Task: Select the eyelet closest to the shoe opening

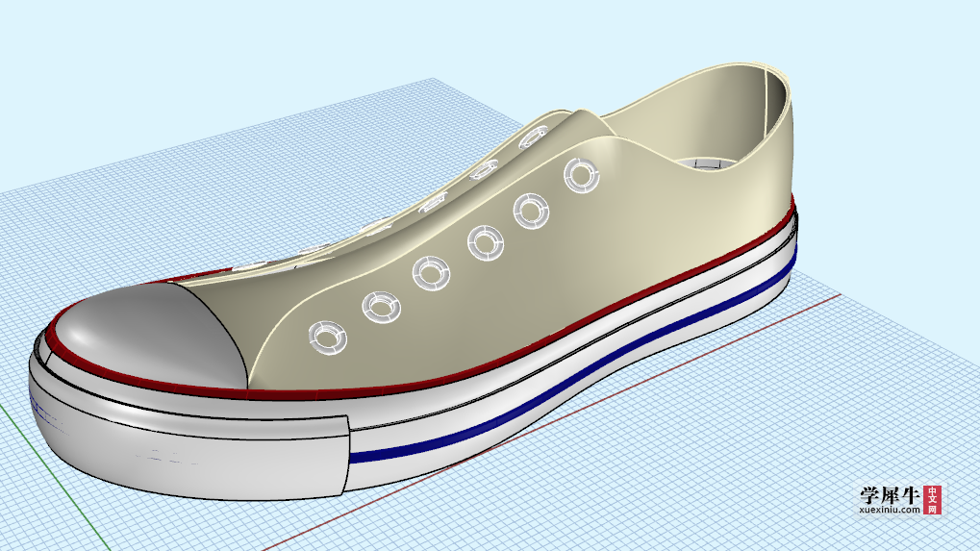Action: pos(581,175)
